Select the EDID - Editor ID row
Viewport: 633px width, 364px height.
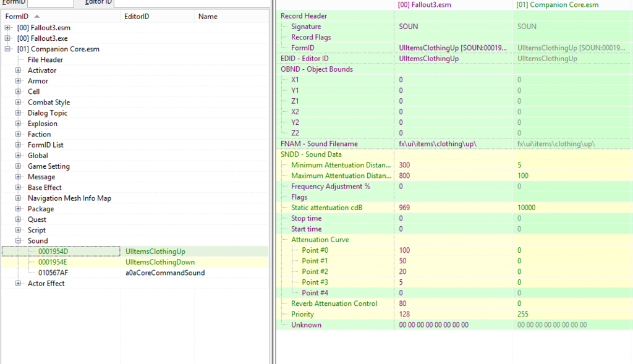454,59
